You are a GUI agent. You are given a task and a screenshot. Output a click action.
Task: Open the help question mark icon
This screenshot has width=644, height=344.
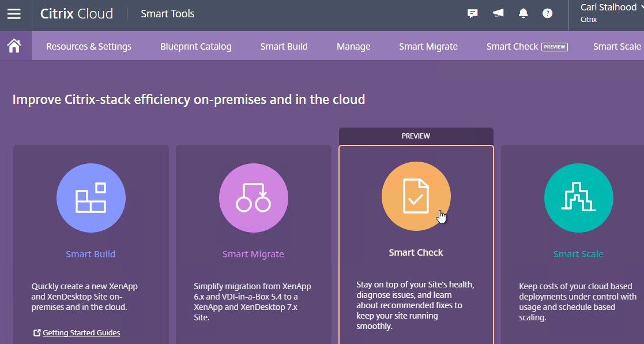coord(548,13)
